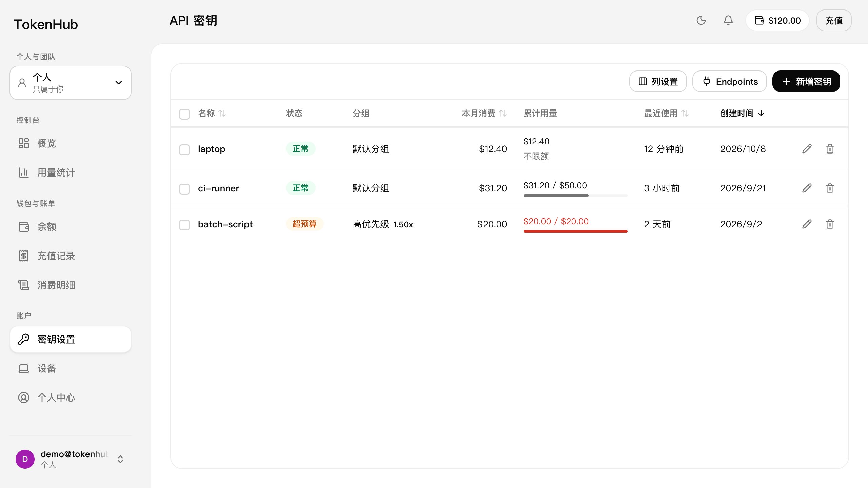Click the TokenHub logo
This screenshot has height=488, width=868.
pyautogui.click(x=46, y=24)
